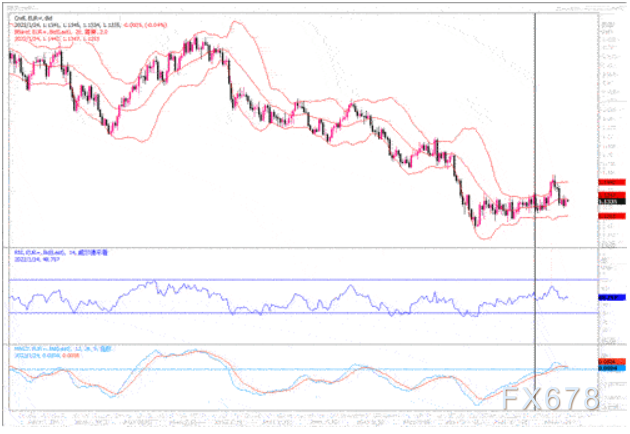
Task: Click the blue RSI value tag on axis
Action: pos(612,298)
